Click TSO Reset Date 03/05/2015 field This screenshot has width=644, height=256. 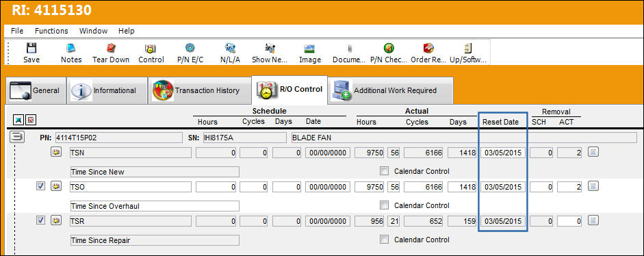(x=503, y=187)
